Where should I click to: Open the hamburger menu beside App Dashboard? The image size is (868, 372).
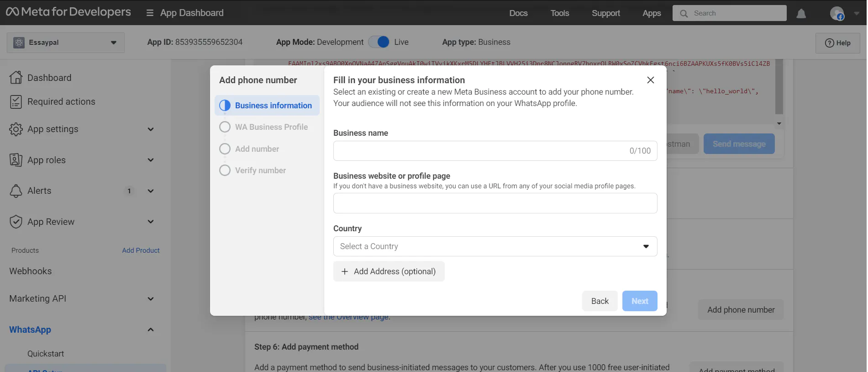(150, 13)
